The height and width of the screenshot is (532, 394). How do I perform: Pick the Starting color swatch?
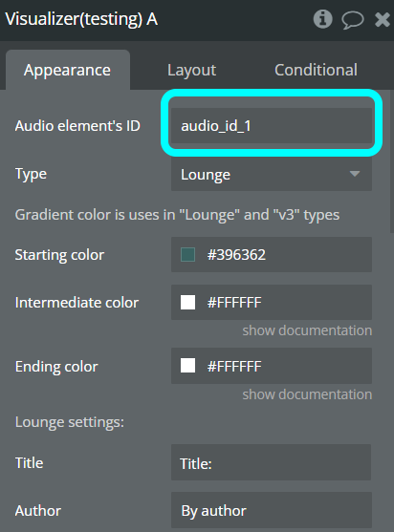(x=187, y=255)
